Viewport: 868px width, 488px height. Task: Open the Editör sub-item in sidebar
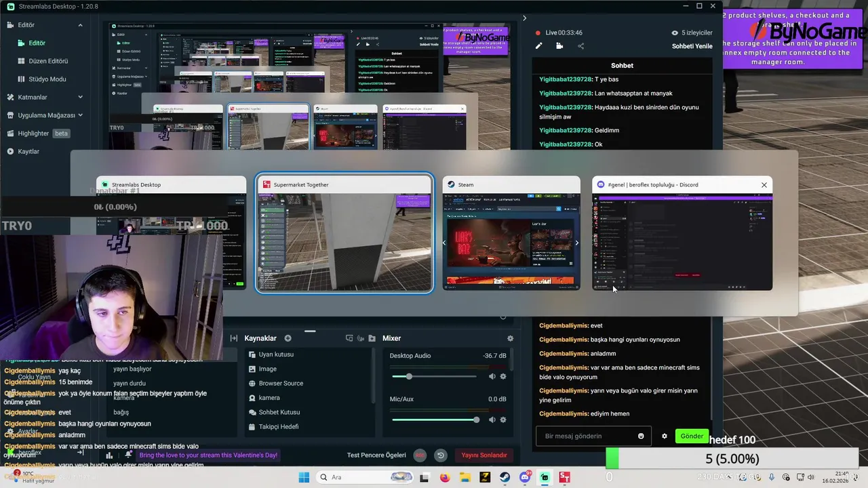coord(37,43)
